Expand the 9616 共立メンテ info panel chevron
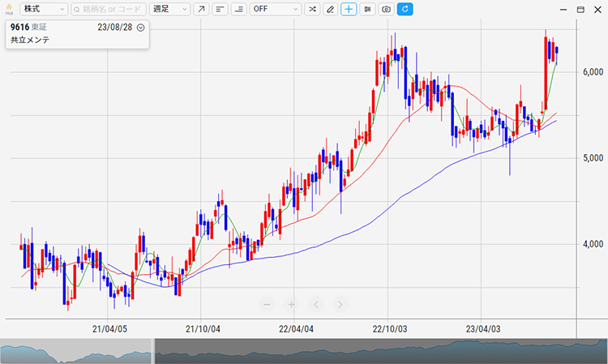The height and width of the screenshot is (364, 608). [141, 27]
